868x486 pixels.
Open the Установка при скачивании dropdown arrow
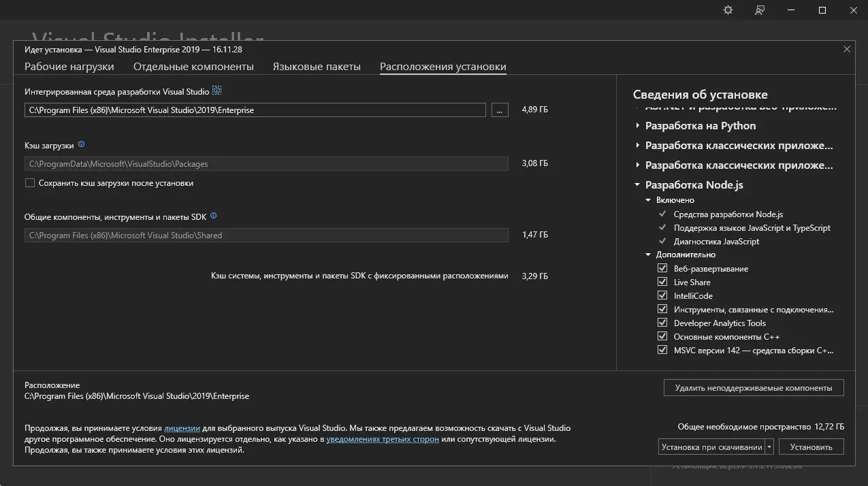769,447
